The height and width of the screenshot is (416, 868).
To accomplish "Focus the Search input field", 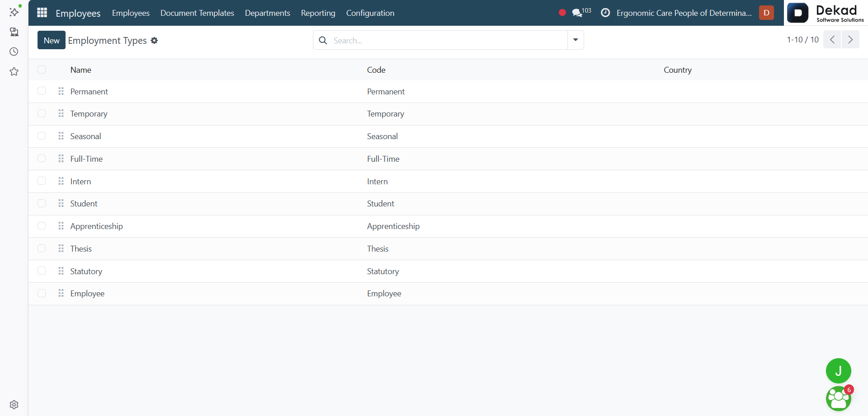I will 448,40.
